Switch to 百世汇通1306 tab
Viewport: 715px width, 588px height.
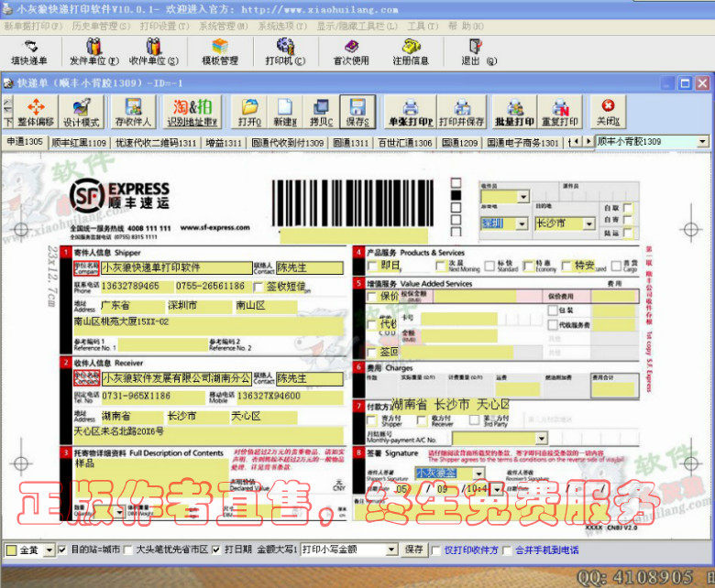click(x=405, y=143)
